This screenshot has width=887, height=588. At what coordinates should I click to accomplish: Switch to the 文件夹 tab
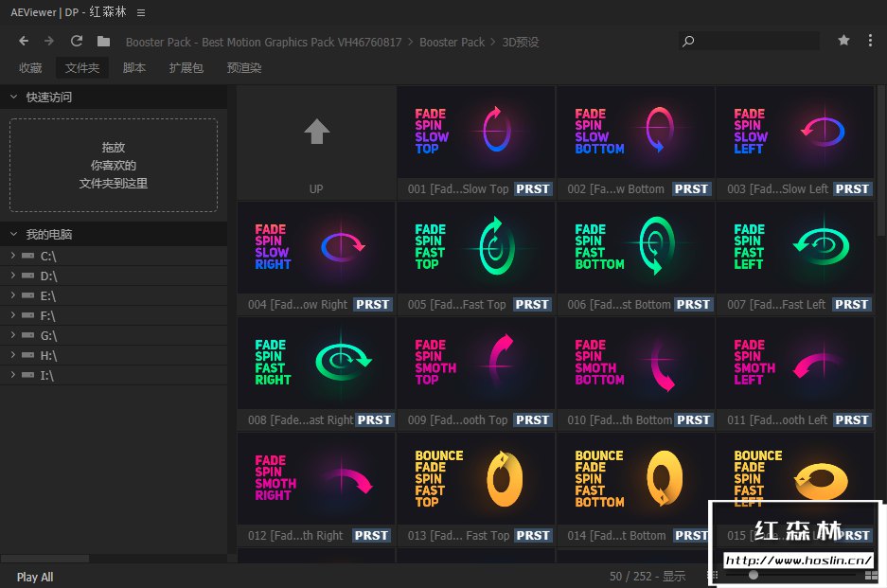82,68
